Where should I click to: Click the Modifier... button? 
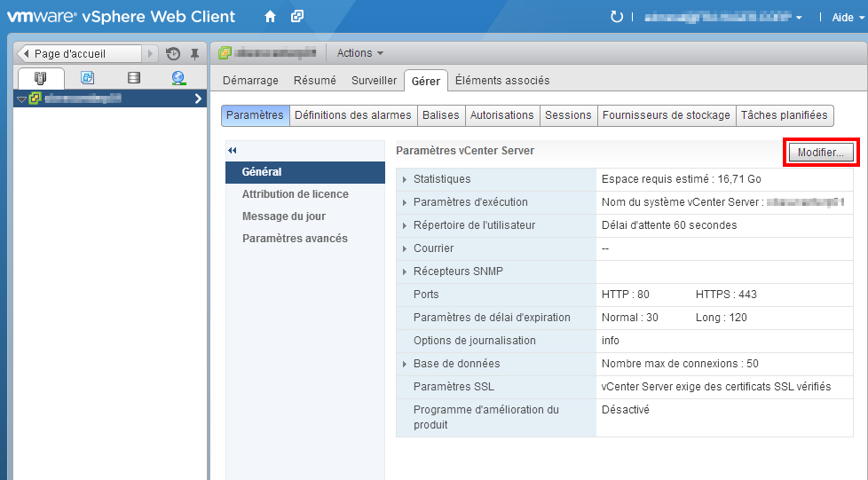[x=821, y=153]
